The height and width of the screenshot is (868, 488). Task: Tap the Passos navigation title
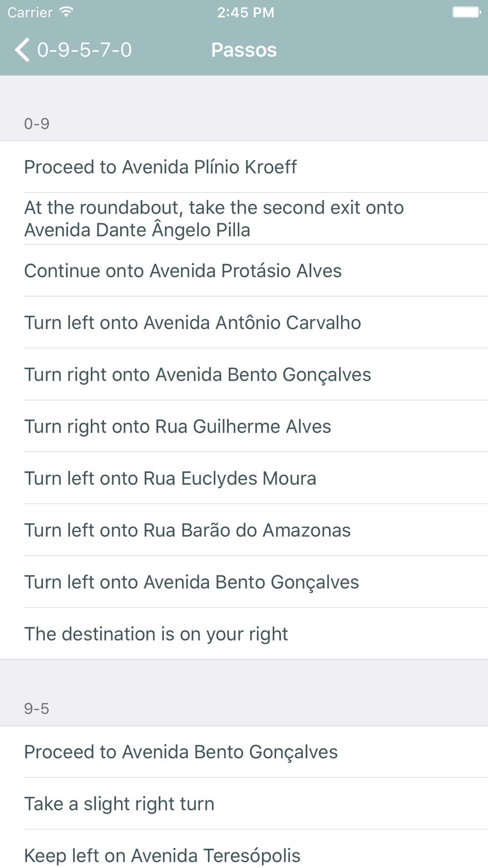pos(244,50)
